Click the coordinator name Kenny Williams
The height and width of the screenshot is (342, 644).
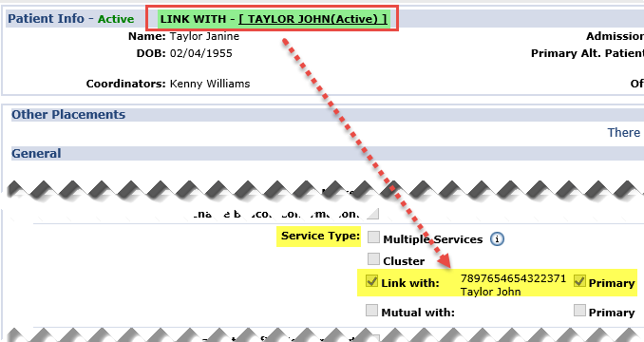(x=210, y=84)
